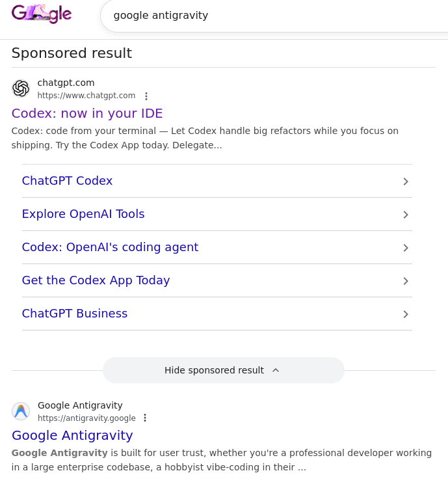Open the Google Antigravity result title link
Screen dimensions: 448x486
[72, 435]
